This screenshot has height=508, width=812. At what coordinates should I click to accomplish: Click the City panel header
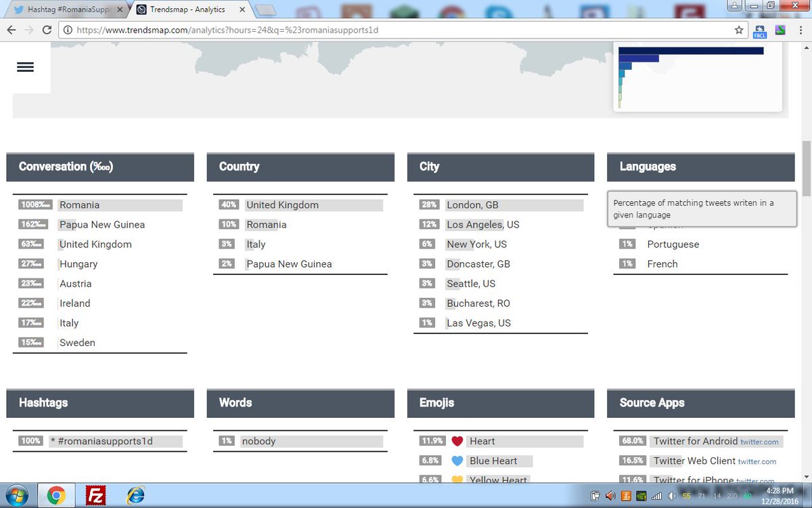pos(501,167)
